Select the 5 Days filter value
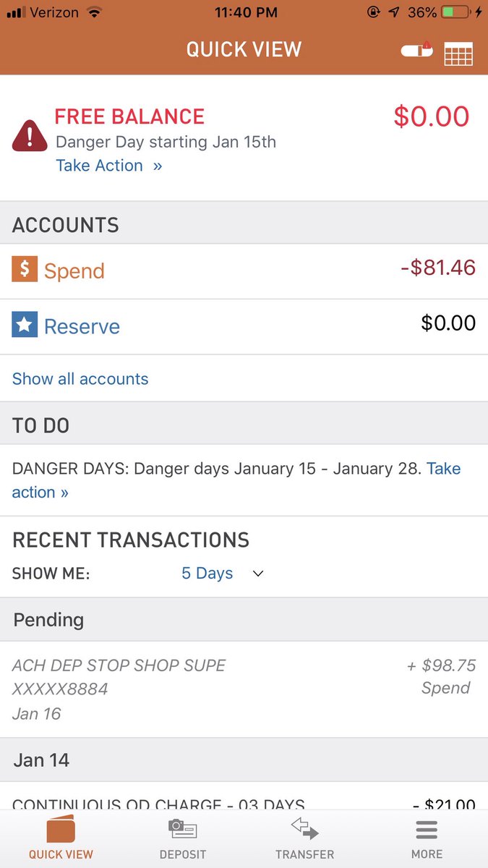This screenshot has height=868, width=488. coord(207,573)
